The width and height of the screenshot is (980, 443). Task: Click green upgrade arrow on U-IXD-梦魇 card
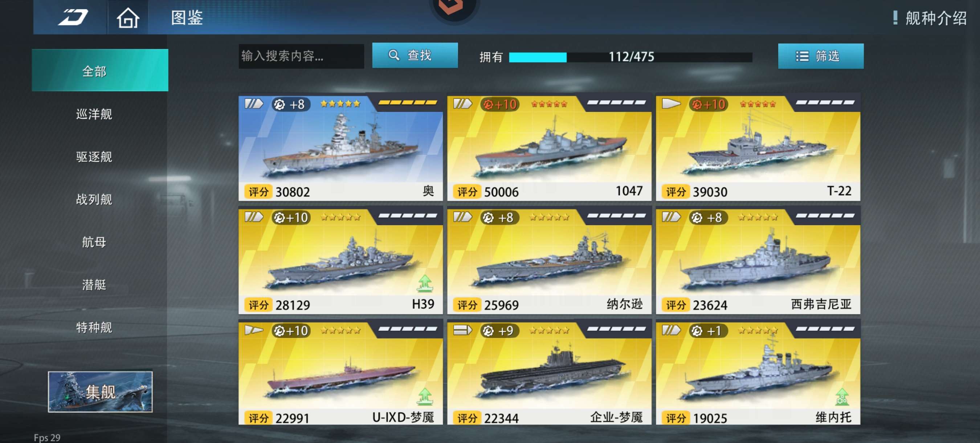click(x=425, y=396)
